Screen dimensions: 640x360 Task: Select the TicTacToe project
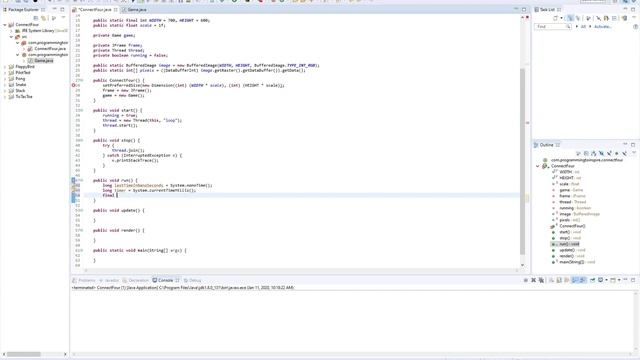[24, 97]
